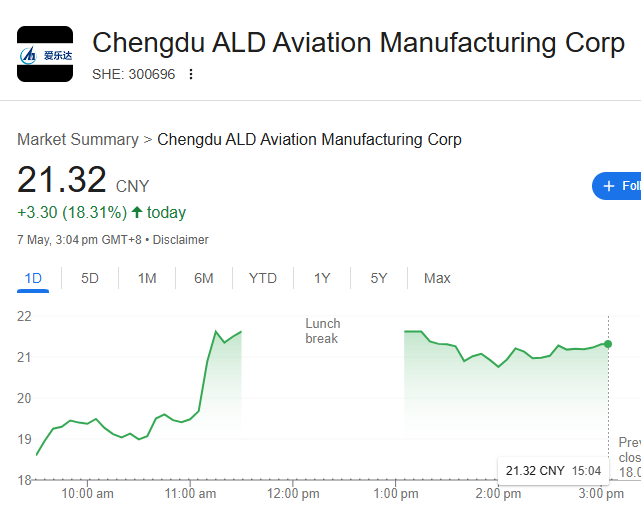
Task: Click the plus icon on Follow button
Action: (x=608, y=186)
